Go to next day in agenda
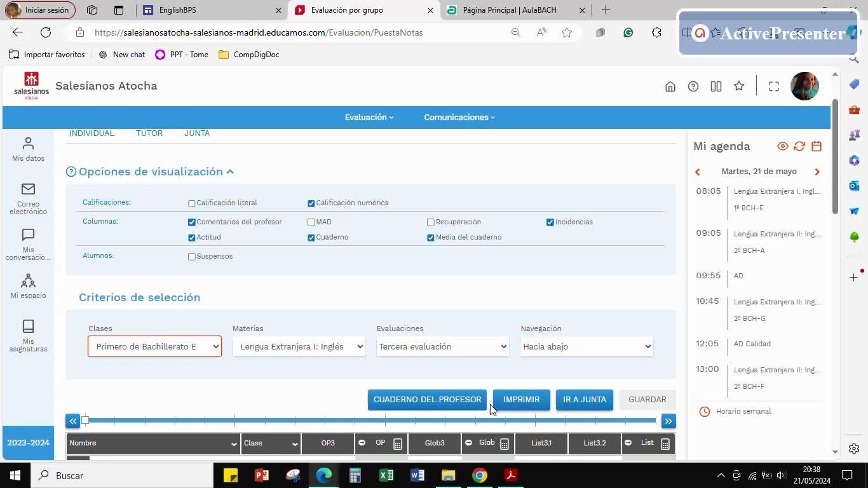 pyautogui.click(x=817, y=172)
